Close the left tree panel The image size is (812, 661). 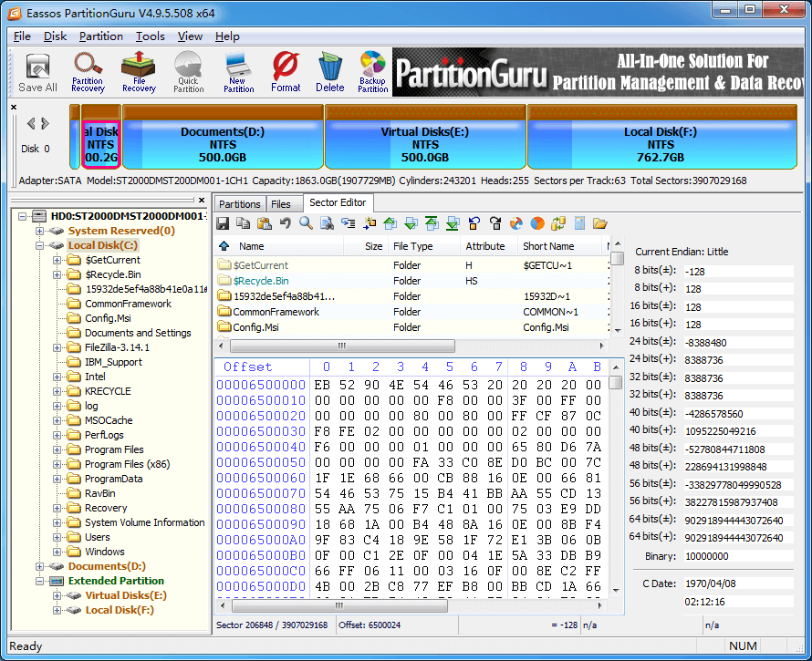coord(202,200)
